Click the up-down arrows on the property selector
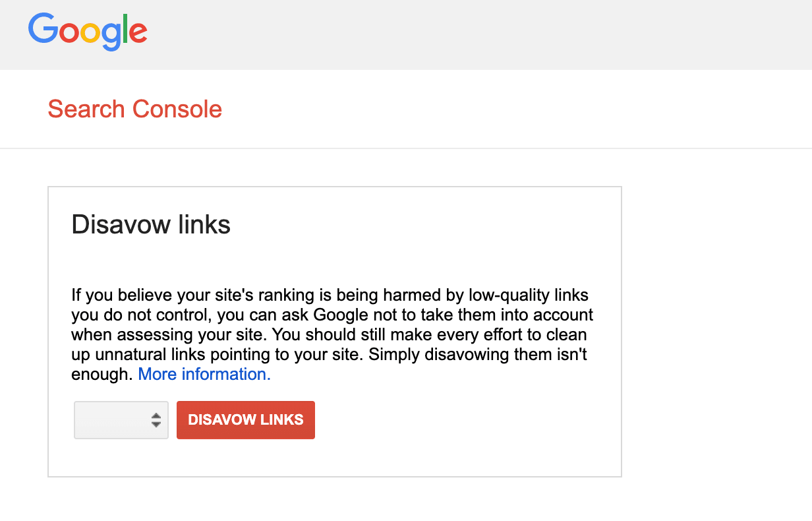 click(x=157, y=420)
